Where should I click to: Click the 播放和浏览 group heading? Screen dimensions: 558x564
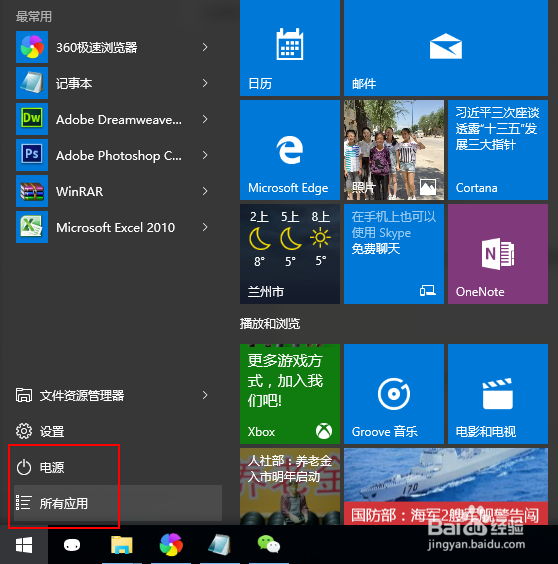270,324
